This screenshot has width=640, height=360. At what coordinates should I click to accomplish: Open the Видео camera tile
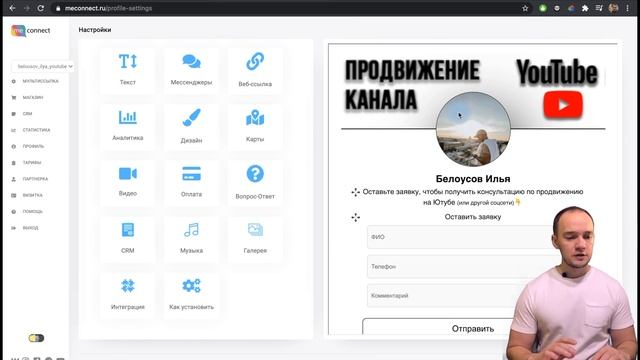pos(128,182)
